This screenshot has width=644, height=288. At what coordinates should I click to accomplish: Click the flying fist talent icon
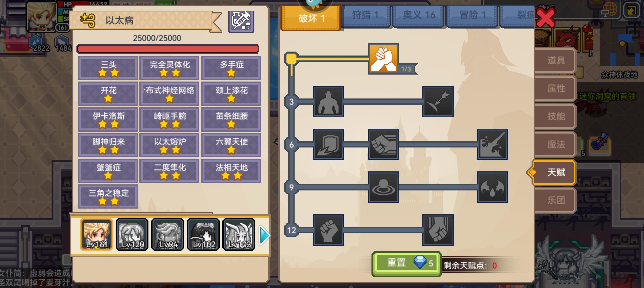click(x=383, y=144)
